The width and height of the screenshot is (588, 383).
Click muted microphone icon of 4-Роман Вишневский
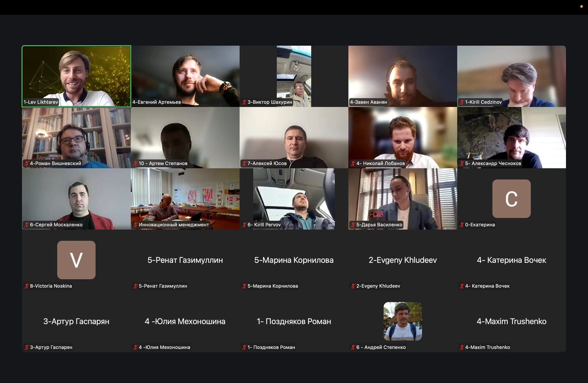[27, 163]
